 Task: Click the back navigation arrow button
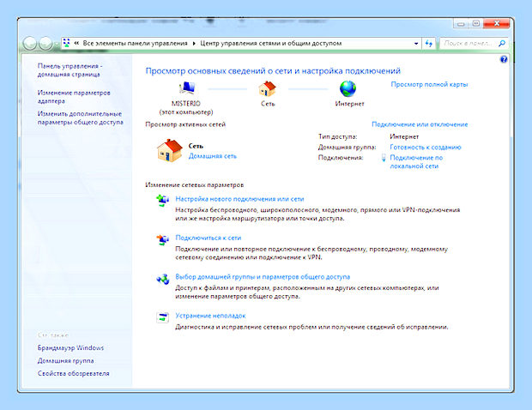point(30,44)
